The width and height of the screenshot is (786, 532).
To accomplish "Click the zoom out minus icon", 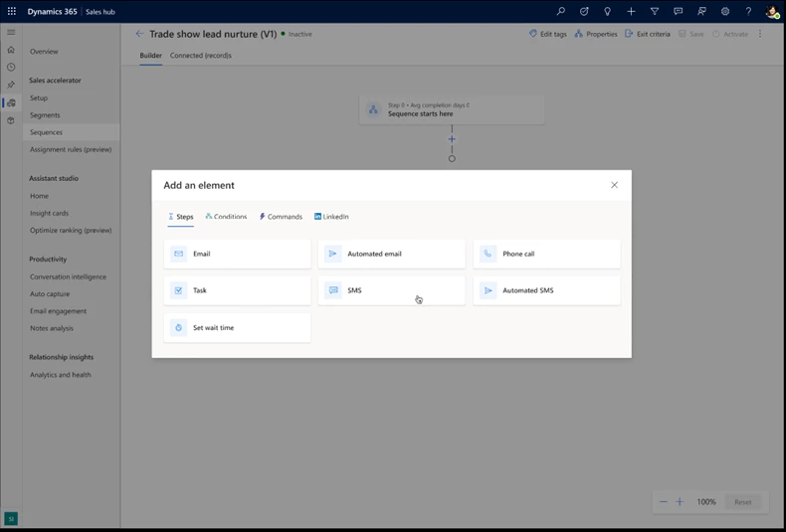I will coord(664,502).
